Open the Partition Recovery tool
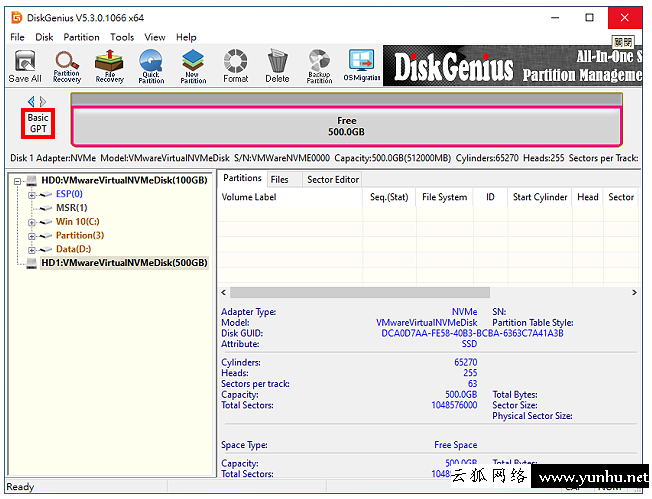 tap(67, 66)
